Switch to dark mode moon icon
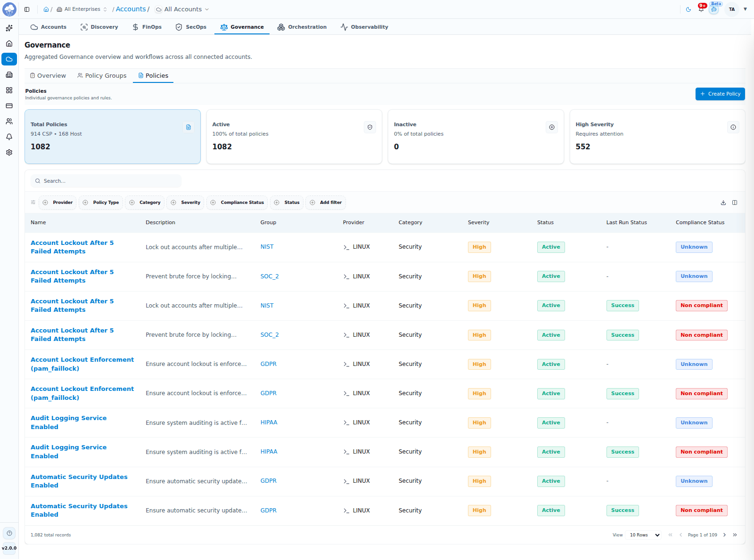 click(688, 9)
